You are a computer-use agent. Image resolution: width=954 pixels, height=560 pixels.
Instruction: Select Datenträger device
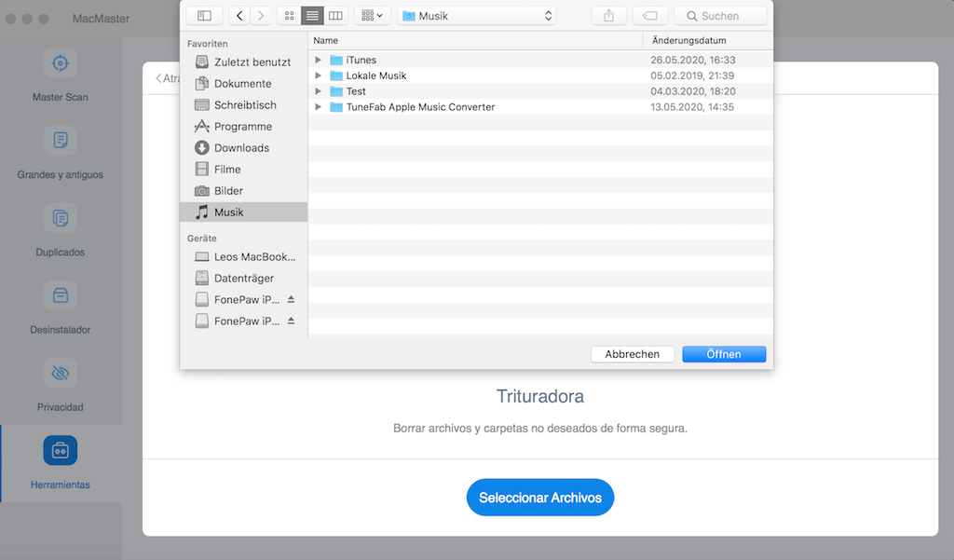click(x=243, y=279)
